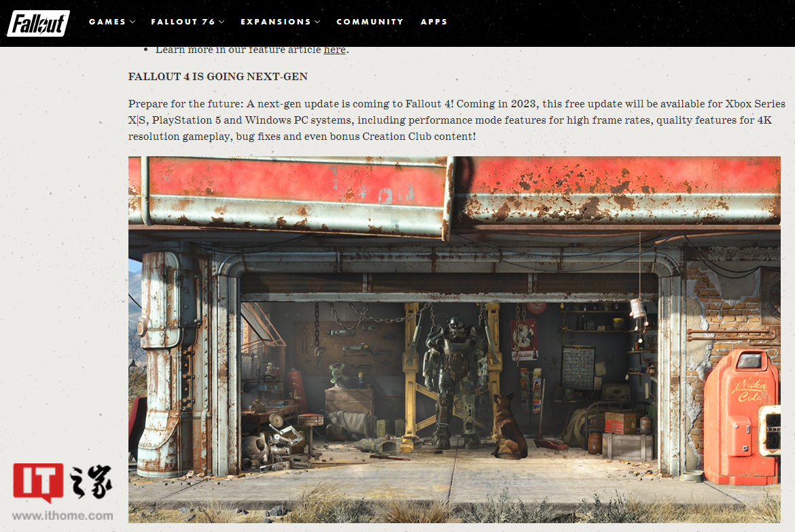Click the Chinese characters beside IT logo
Viewport: 795px width, 532px height.
point(91,481)
